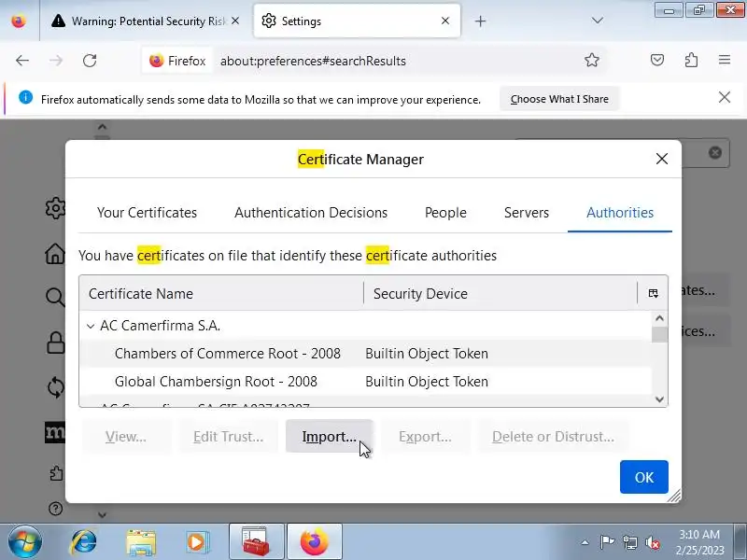The height and width of the screenshot is (560, 747).
Task: Close the Settings browser tab
Action: (x=445, y=21)
